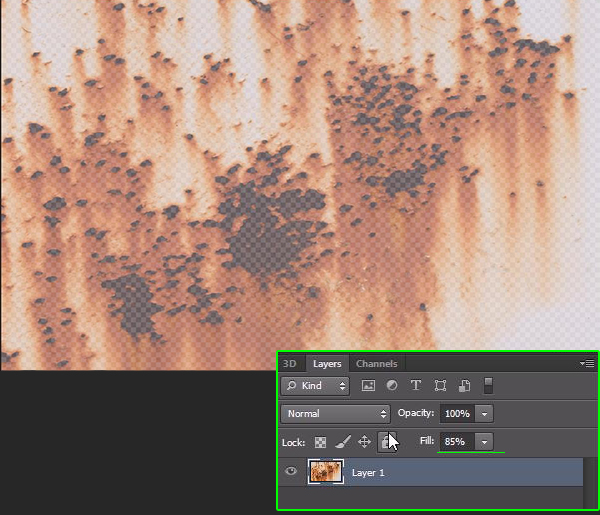Hide Layer 1 using eye icon
The image size is (600, 515).
pos(292,472)
